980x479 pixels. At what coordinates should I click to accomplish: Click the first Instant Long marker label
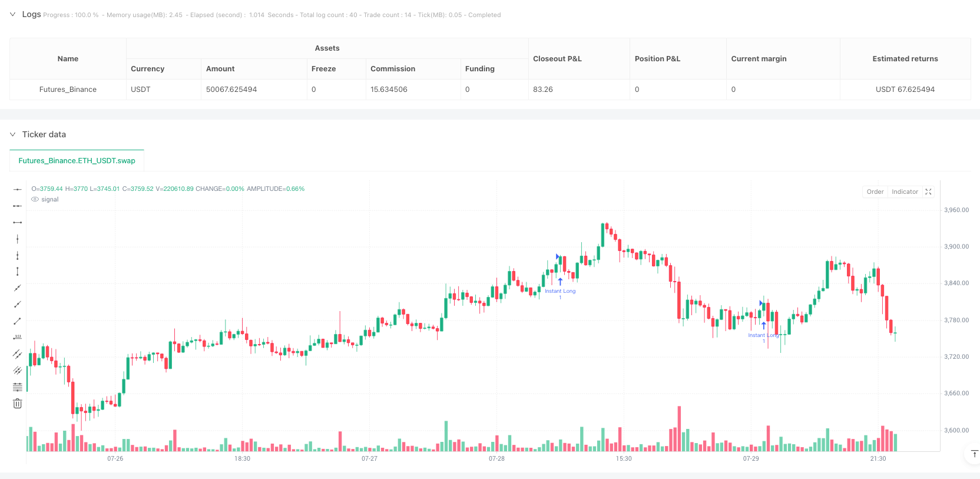click(x=559, y=291)
